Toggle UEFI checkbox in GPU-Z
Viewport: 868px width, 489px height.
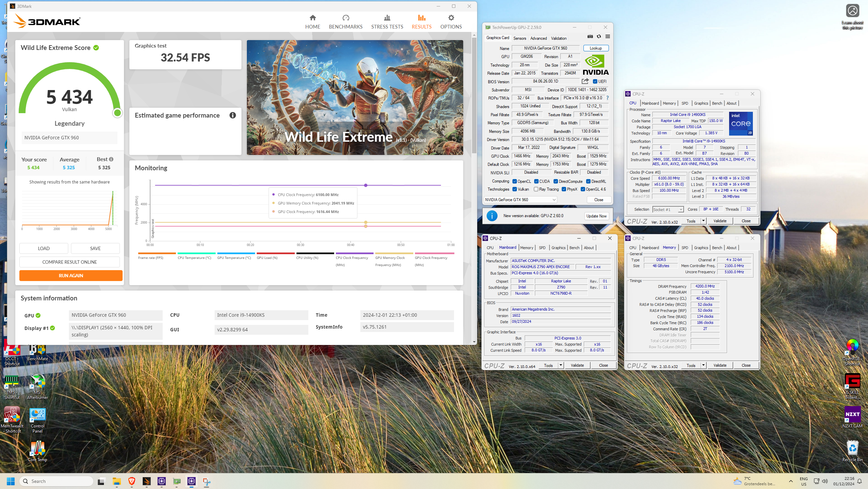(x=595, y=82)
